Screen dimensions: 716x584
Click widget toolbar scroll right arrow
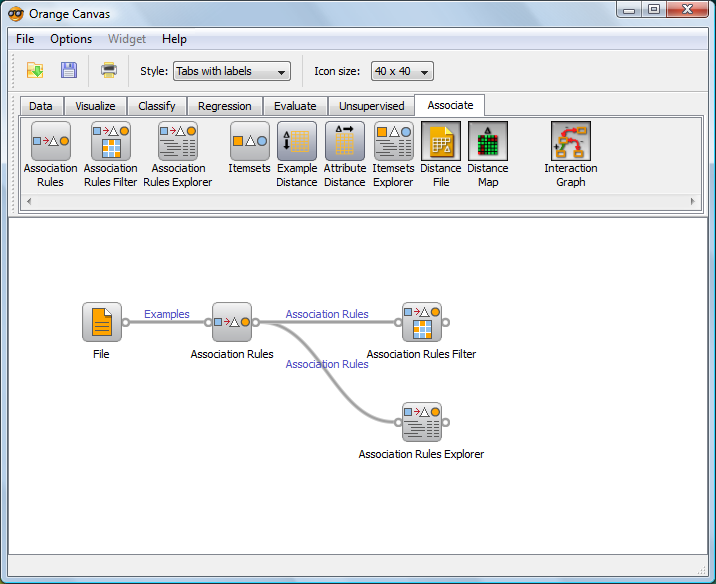tap(692, 201)
